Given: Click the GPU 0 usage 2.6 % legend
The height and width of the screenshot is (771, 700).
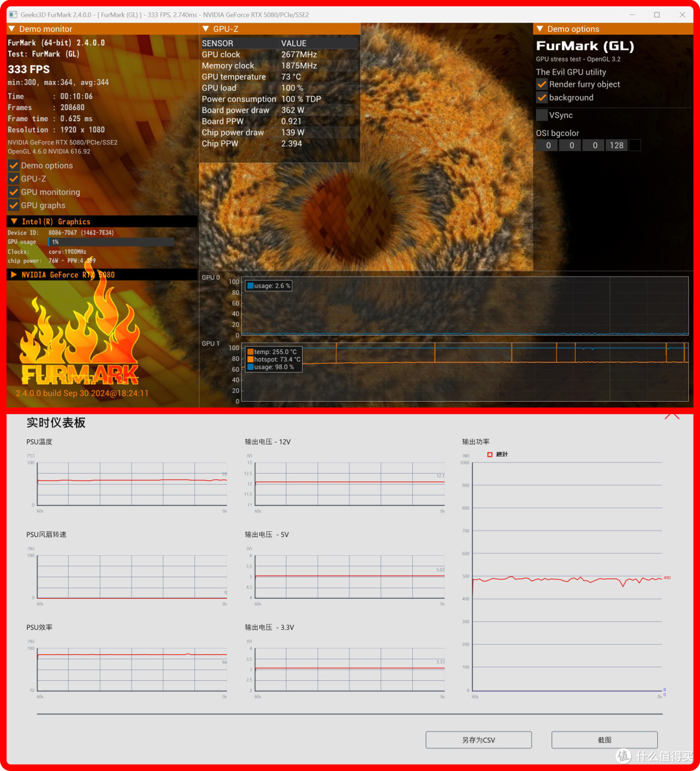Looking at the screenshot, I should point(268,286).
